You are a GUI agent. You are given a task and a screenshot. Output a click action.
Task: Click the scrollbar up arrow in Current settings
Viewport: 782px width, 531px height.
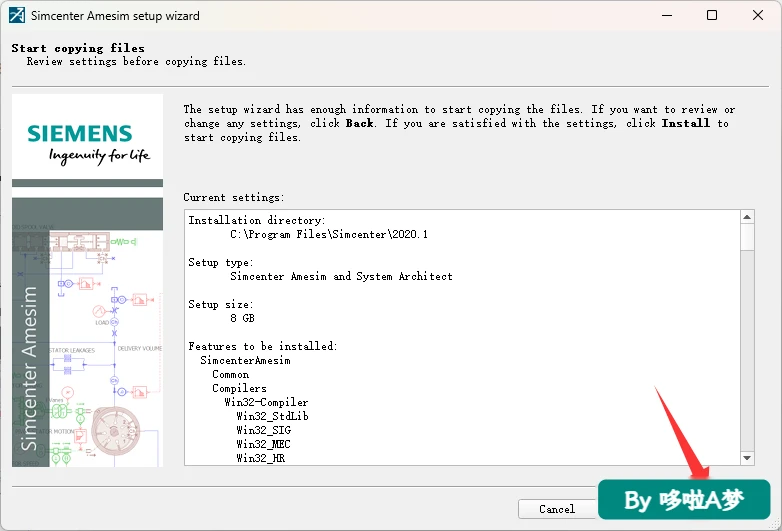[747, 217]
